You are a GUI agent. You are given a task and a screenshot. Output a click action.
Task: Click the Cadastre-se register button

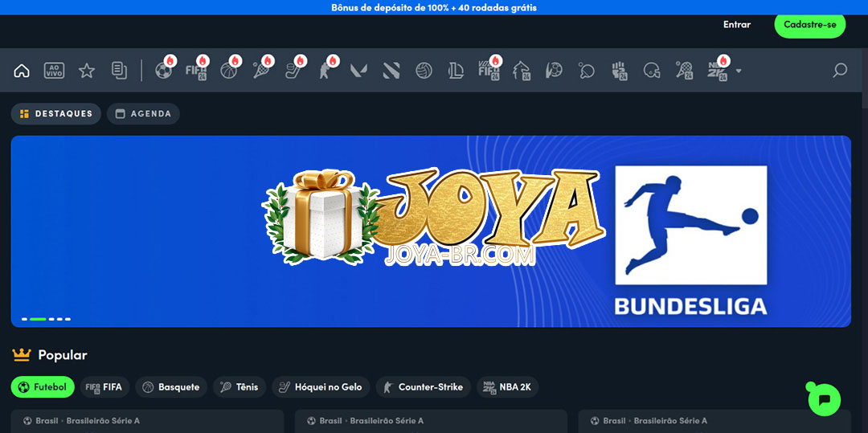tap(810, 25)
